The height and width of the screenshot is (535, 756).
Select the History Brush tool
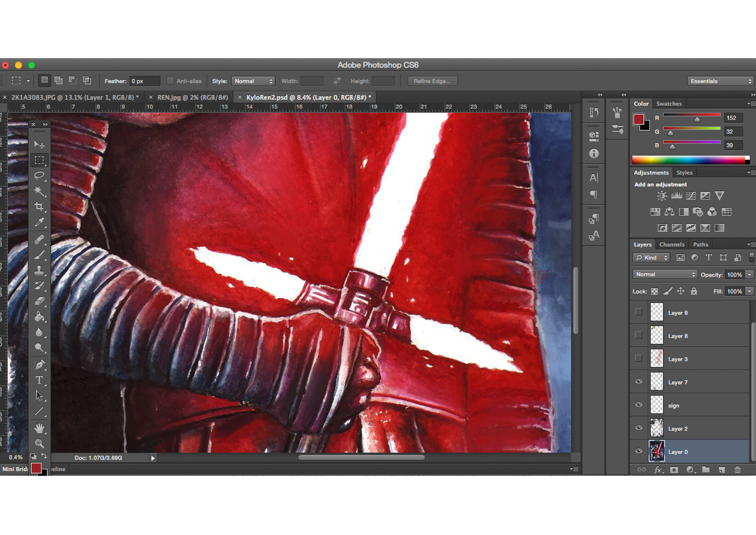[x=39, y=286]
